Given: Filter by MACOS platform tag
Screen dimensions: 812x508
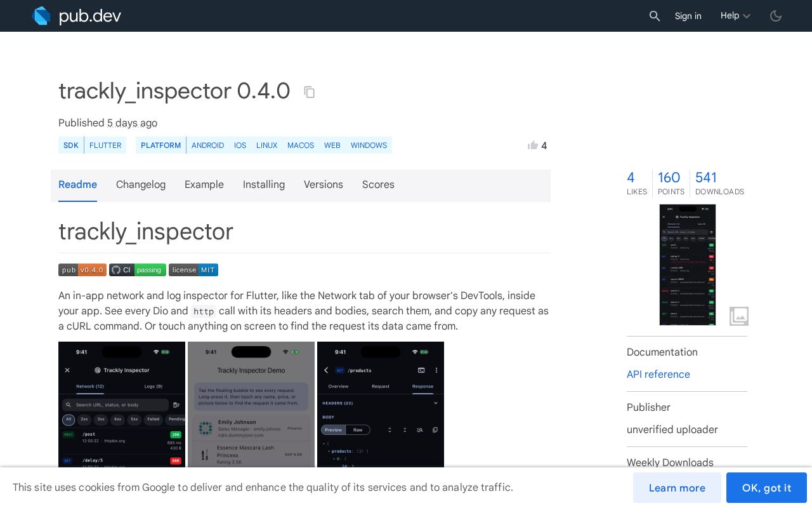Looking at the screenshot, I should 301,145.
